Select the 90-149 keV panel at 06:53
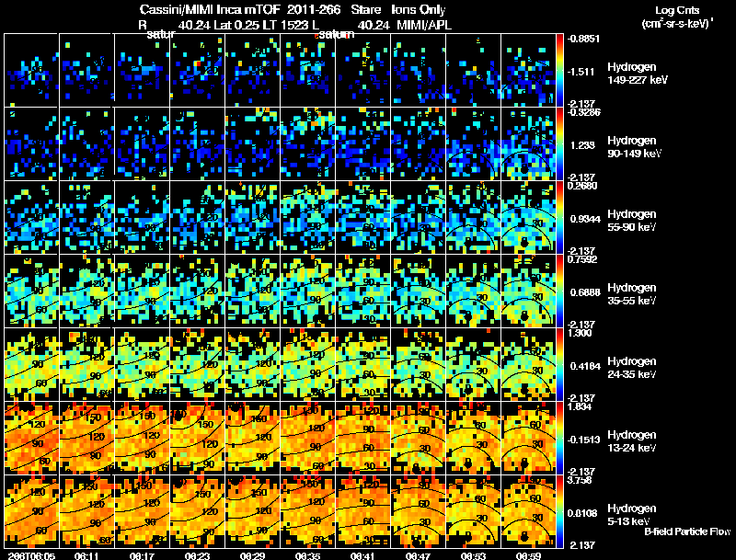This screenshot has height=560, width=736. pos(473,144)
